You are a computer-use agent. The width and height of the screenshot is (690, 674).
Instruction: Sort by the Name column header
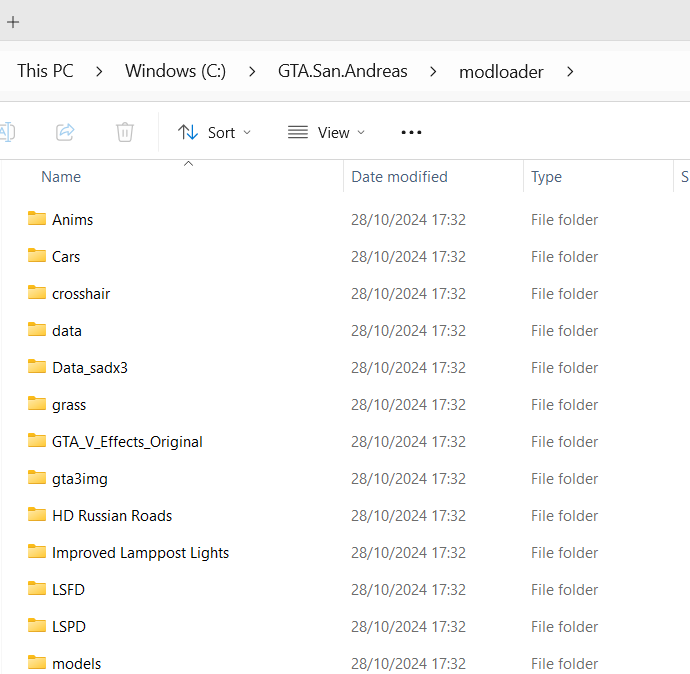click(61, 177)
